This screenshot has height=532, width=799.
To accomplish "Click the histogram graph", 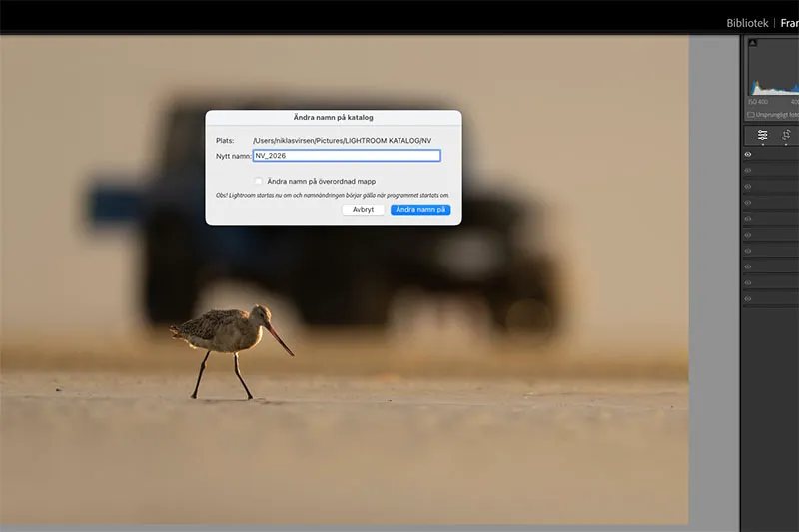I will (773, 68).
